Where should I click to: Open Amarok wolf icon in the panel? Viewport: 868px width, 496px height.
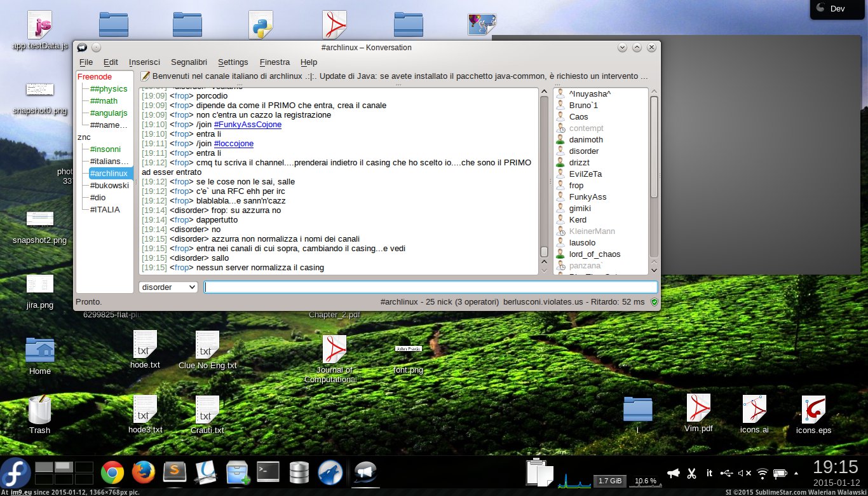coord(330,472)
